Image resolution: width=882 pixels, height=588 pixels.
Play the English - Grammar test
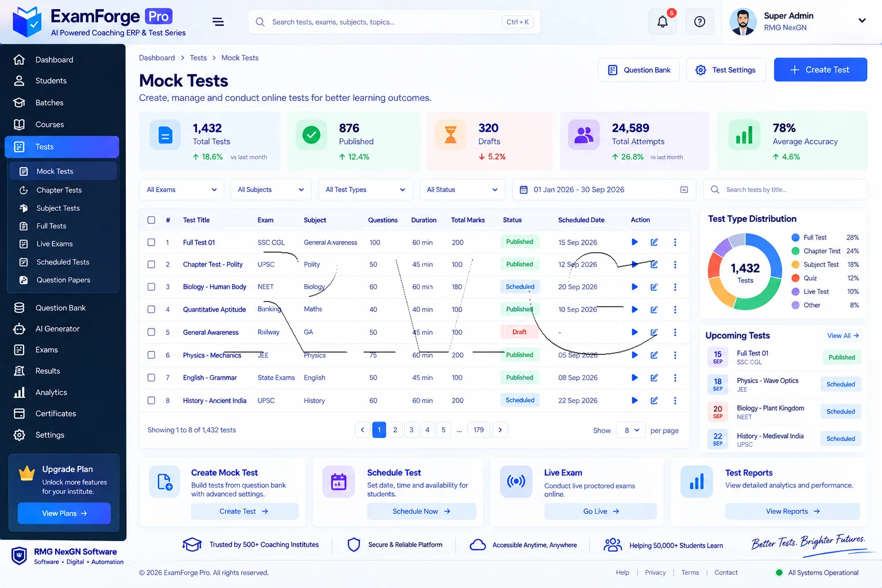pyautogui.click(x=635, y=378)
